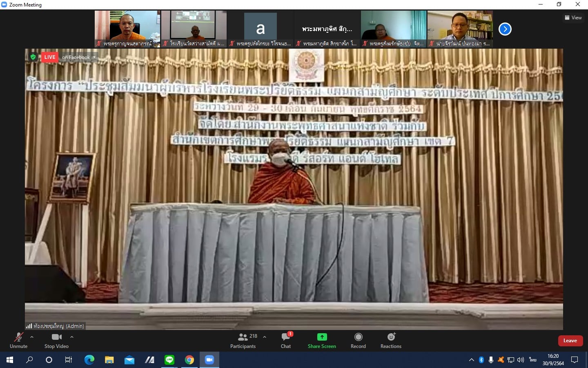Click the green Share Screen icon
The image size is (588, 368).
point(322,337)
